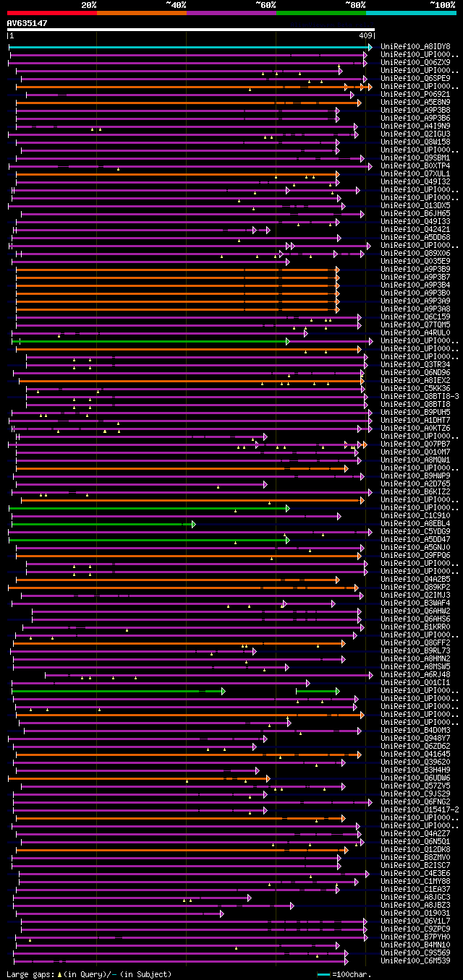This screenshot has width=463, height=980.
Task: Select hit label UniRef100_Q49I32
Action: coord(417,182)
